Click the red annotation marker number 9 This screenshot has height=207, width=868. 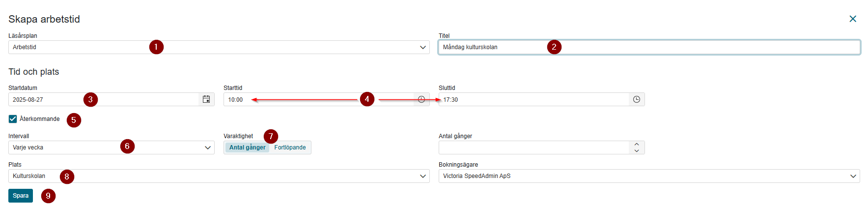tap(48, 196)
